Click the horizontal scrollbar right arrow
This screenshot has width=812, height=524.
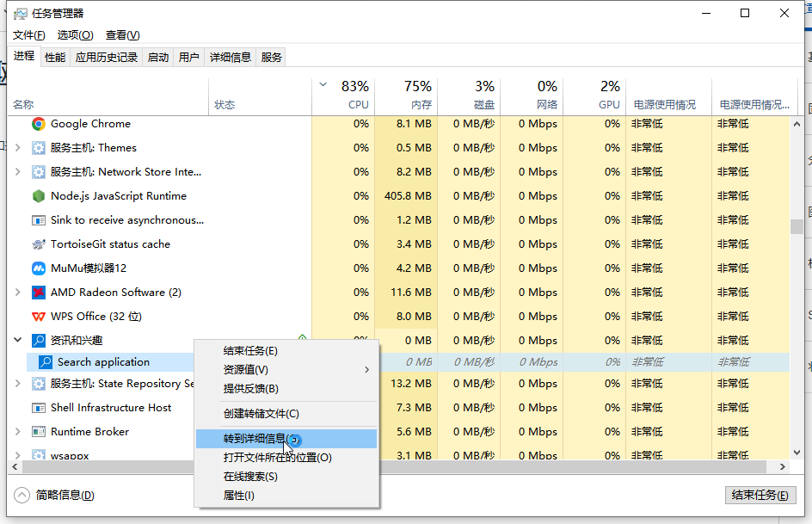(783, 466)
